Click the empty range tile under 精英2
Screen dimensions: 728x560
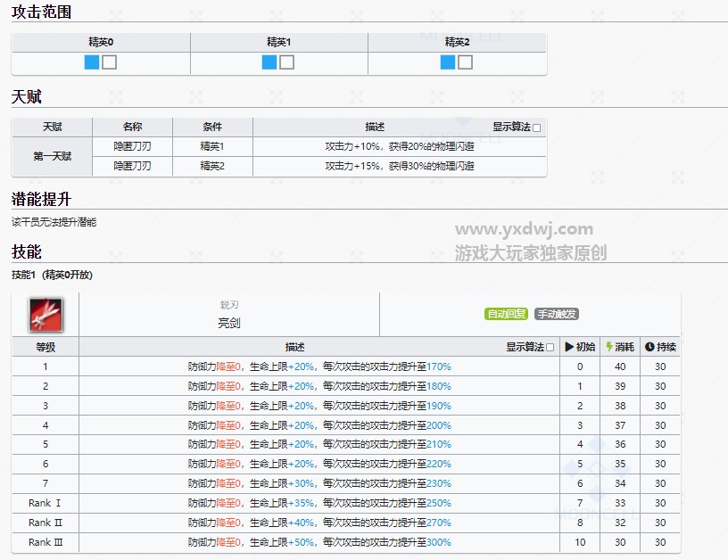[x=466, y=62]
